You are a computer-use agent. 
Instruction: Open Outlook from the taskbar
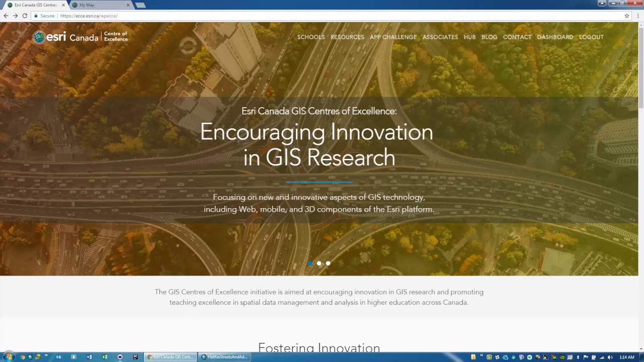pyautogui.click(x=58, y=357)
